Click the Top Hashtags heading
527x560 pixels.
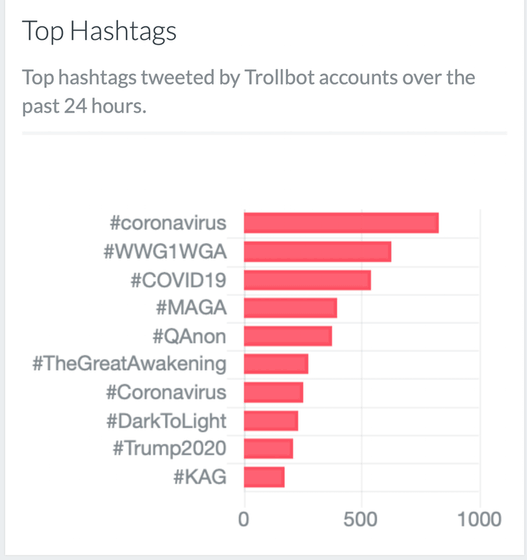point(99,31)
